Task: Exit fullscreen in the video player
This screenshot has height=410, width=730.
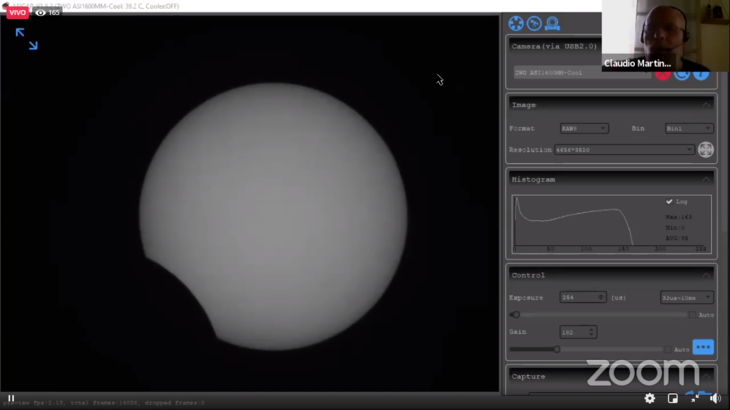Action: pyautogui.click(x=693, y=398)
